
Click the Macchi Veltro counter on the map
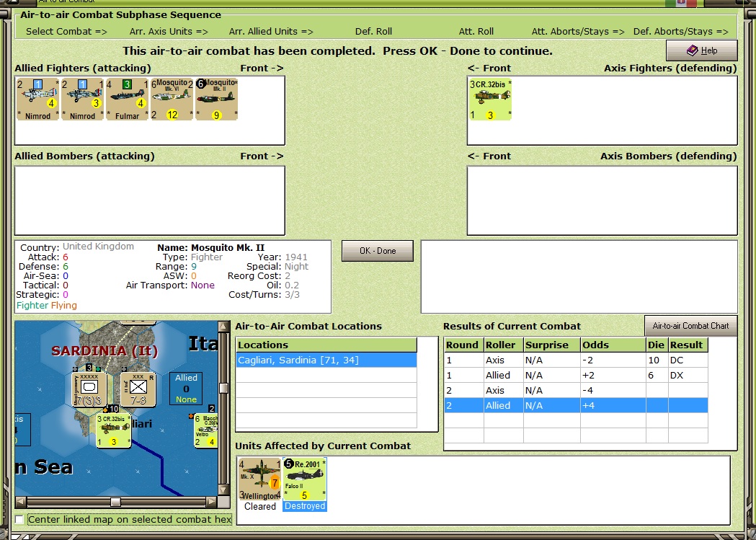coord(206,430)
